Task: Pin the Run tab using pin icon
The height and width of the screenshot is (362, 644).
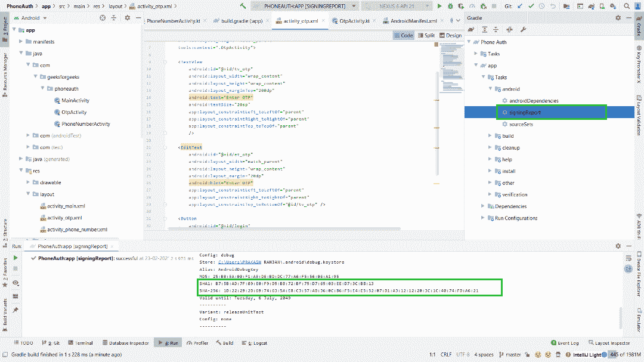Action: click(16, 310)
